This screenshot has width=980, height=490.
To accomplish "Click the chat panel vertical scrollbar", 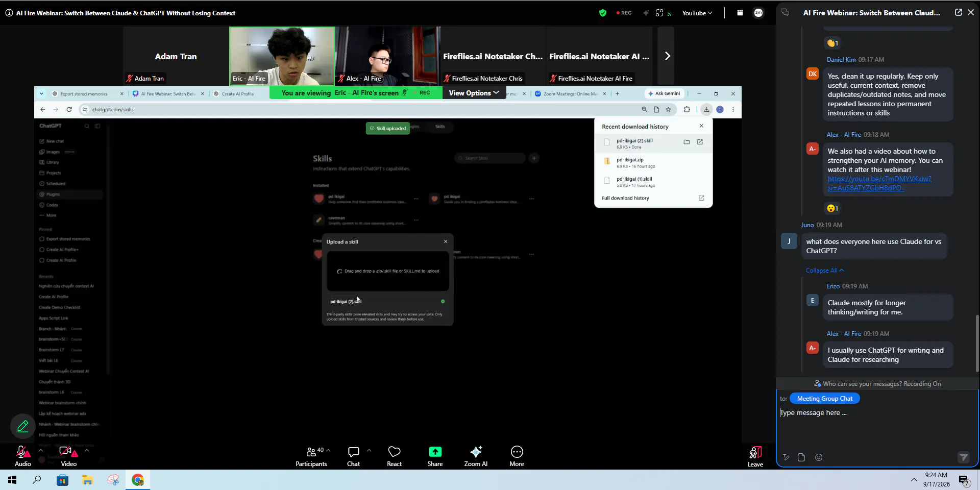I will point(977,343).
